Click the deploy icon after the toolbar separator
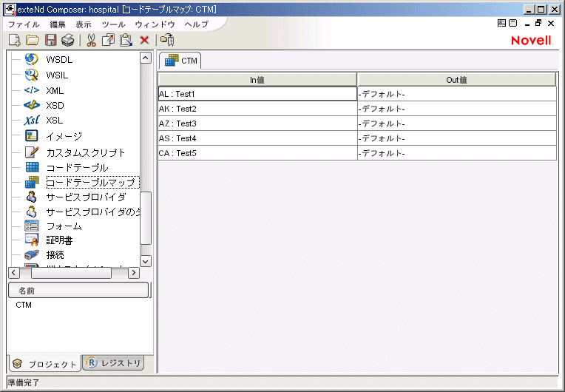Viewport: 565px width, 392px height. click(x=167, y=40)
